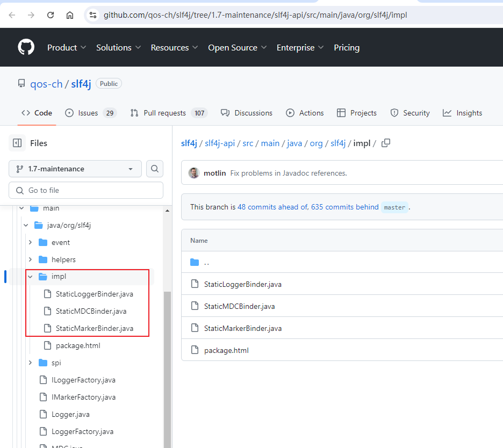
Task: Open motlin's avatar
Action: [x=194, y=173]
